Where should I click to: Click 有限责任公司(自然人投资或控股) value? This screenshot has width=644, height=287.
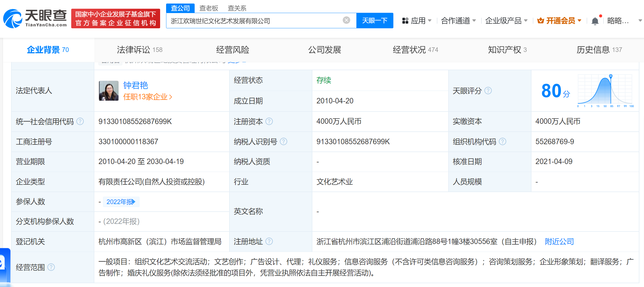click(151, 182)
